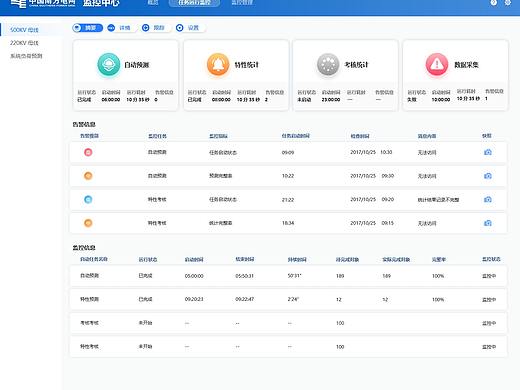Open the 考核统计 card title
Screen dimensions: 520x390
pyautogui.click(x=356, y=65)
